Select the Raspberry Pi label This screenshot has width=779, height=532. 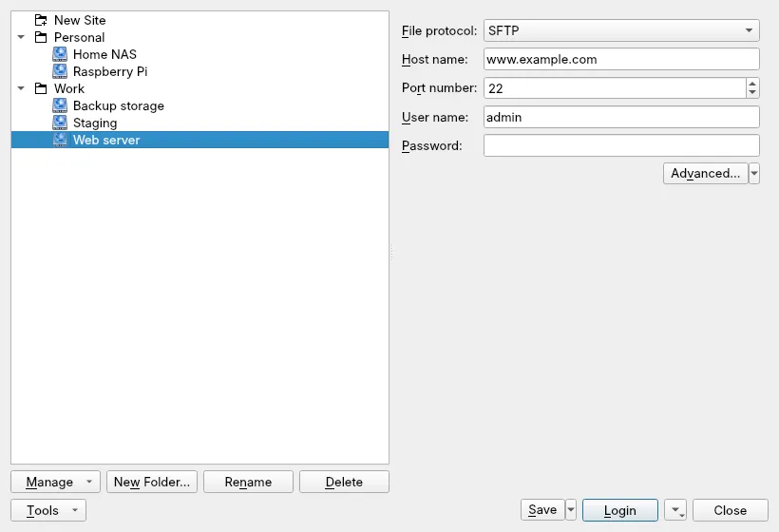click(x=110, y=71)
